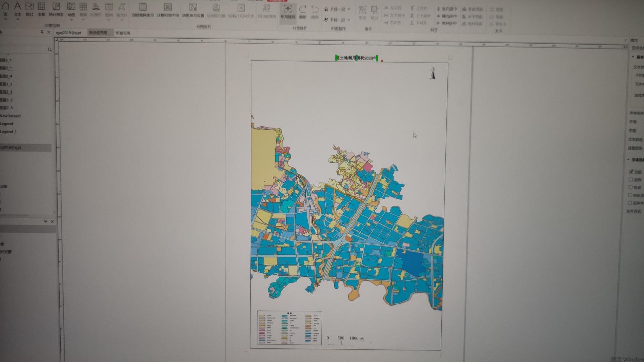Click 创建格网索引 create grid index

[x=143, y=10]
